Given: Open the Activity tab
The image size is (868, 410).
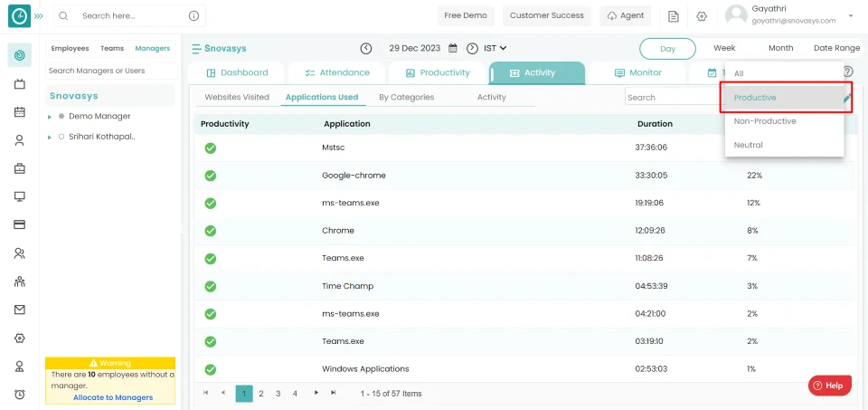Looking at the screenshot, I should tap(537, 72).
